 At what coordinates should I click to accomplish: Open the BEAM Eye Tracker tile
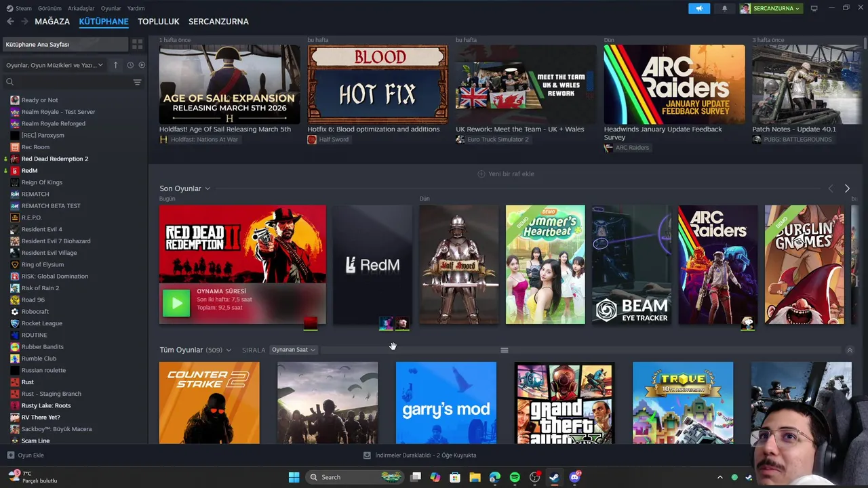click(631, 264)
